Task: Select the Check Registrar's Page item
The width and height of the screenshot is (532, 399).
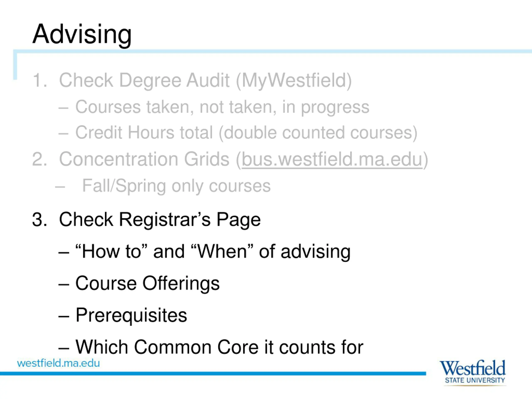Action: click(x=147, y=220)
